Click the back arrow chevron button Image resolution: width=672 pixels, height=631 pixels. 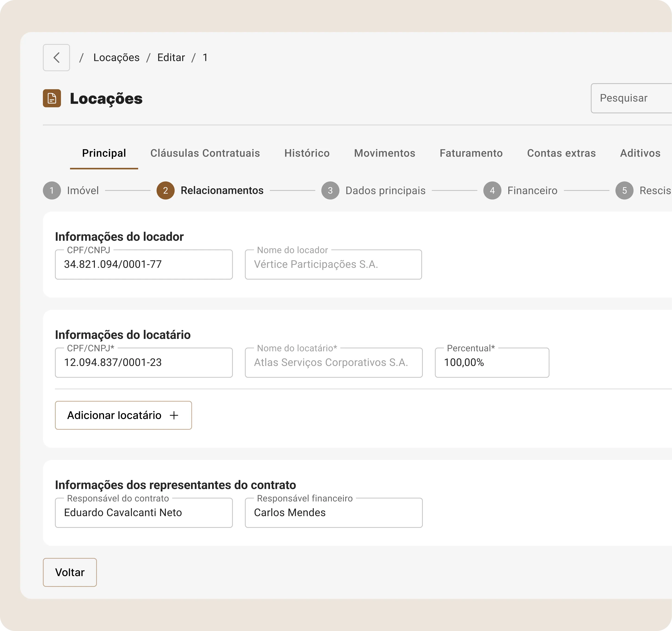click(x=57, y=57)
